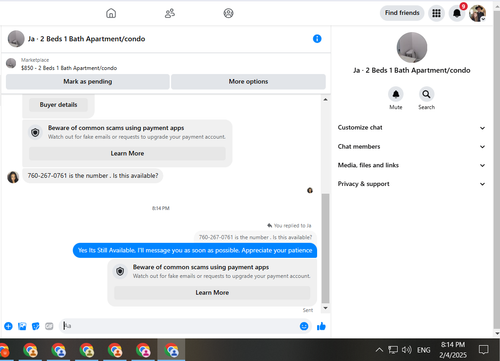Click the '$850 - 2 Beds 1 Bath Apartment/condo' listing text

[x=69, y=68]
